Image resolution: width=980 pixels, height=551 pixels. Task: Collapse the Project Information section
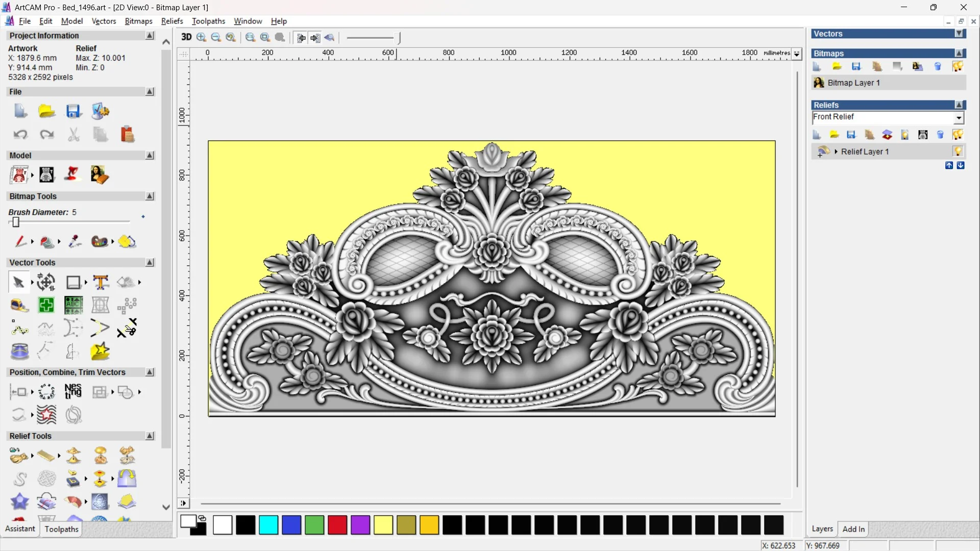coord(150,36)
